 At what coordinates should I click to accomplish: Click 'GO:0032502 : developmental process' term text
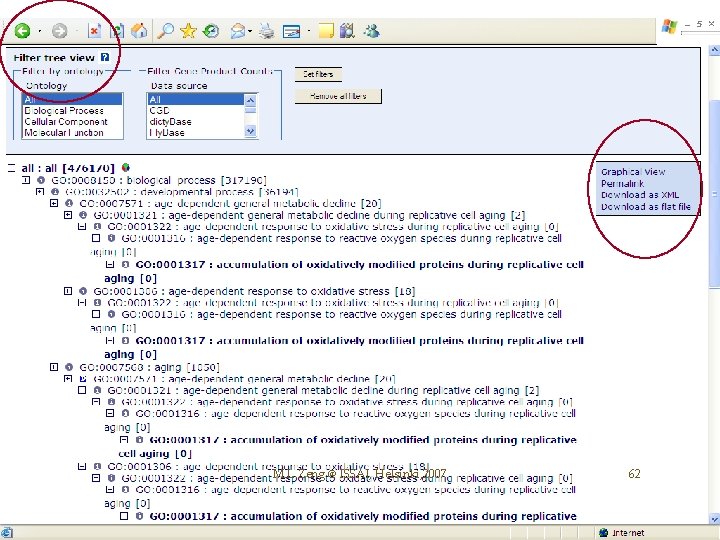click(x=182, y=191)
